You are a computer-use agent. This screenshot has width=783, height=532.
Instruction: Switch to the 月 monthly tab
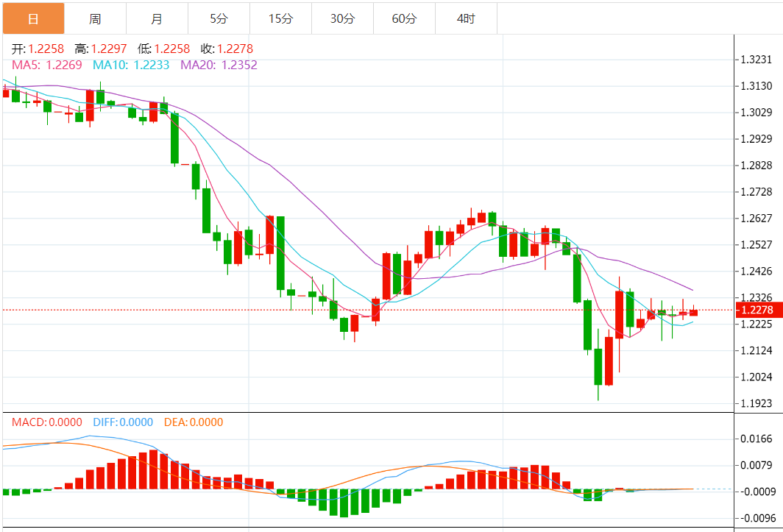157,18
